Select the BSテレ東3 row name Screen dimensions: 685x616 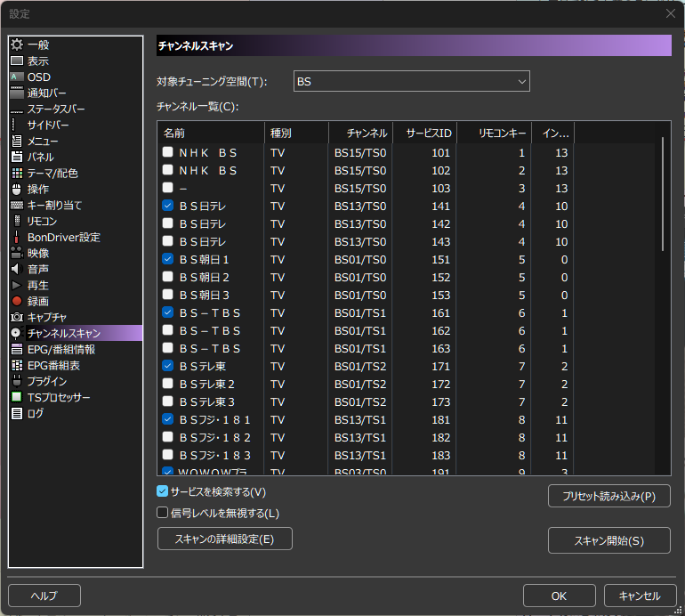pyautogui.click(x=207, y=401)
